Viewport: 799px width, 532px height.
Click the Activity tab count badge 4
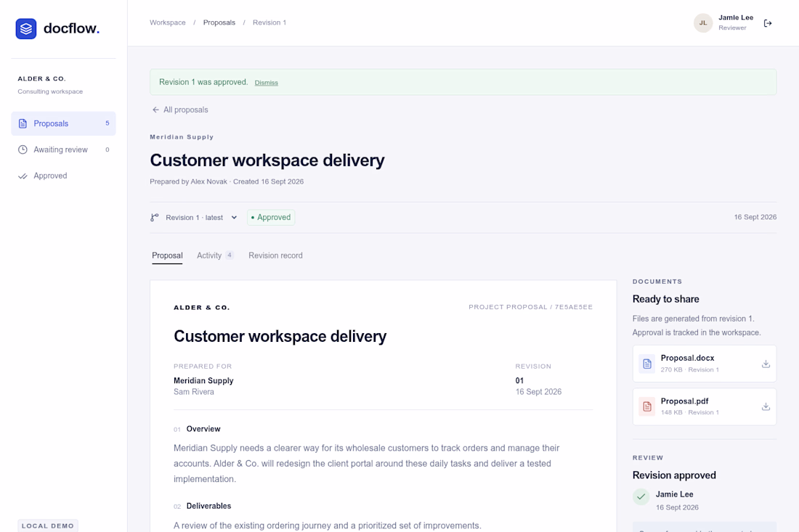(230, 255)
